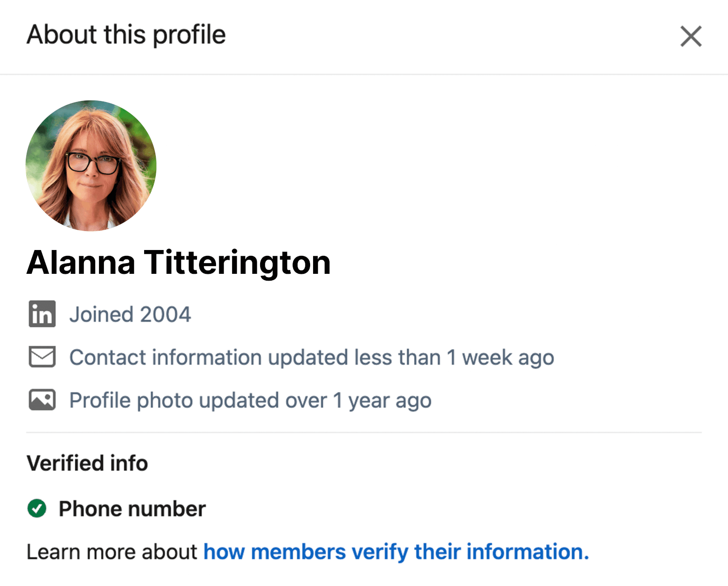Open Alanna Titterington's profile photo
This screenshot has width=728, height=586.
pyautogui.click(x=91, y=166)
